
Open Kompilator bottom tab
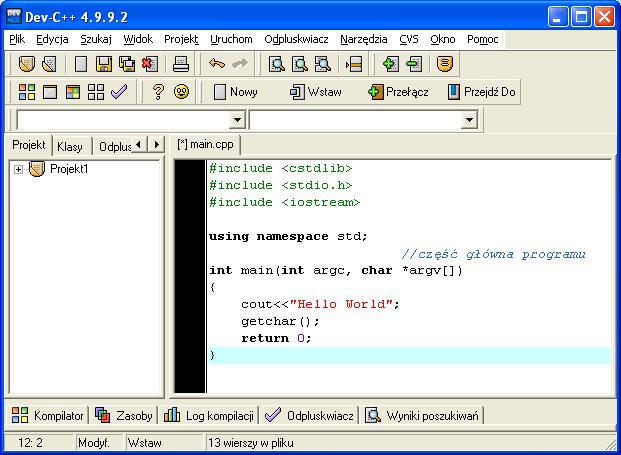[x=48, y=415]
